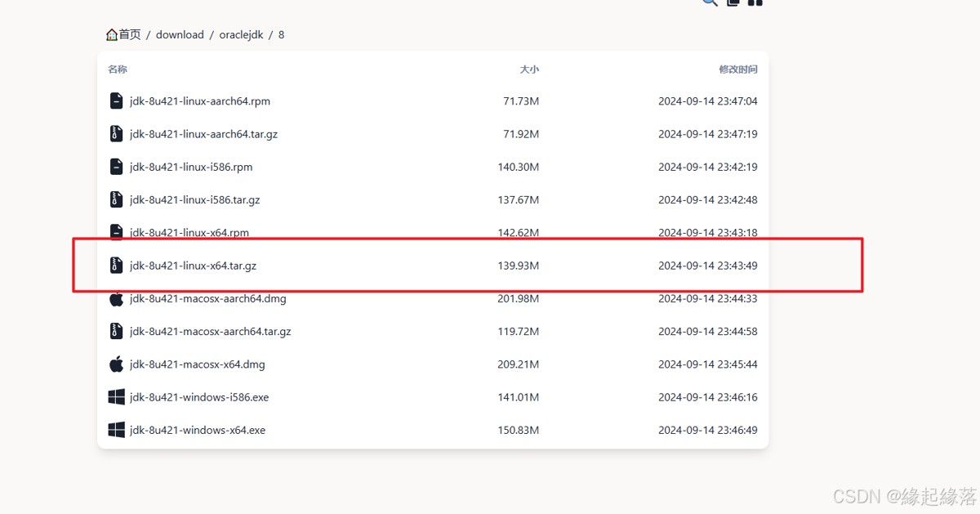Click the date 2024-09-14 23:47:04
Screen dimensions: 980x514
(x=708, y=101)
